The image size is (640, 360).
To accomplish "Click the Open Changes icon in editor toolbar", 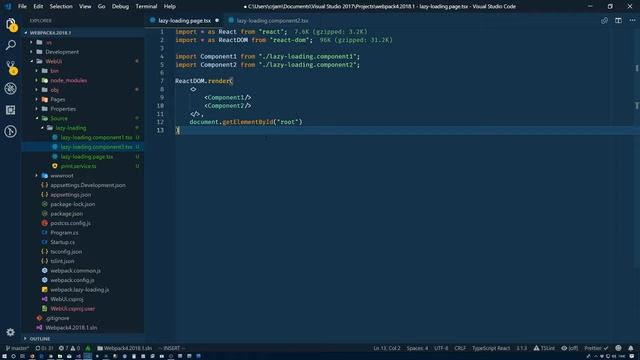I will [x=604, y=20].
